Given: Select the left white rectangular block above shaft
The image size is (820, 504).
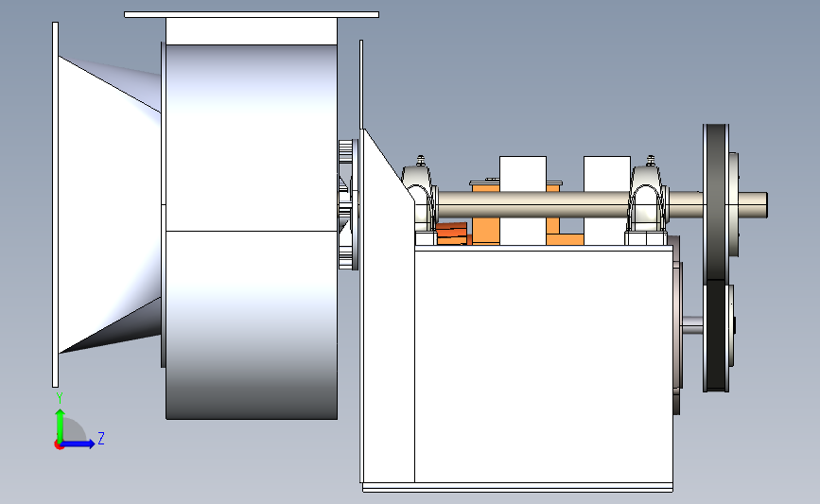Looking at the screenshot, I should [522, 173].
